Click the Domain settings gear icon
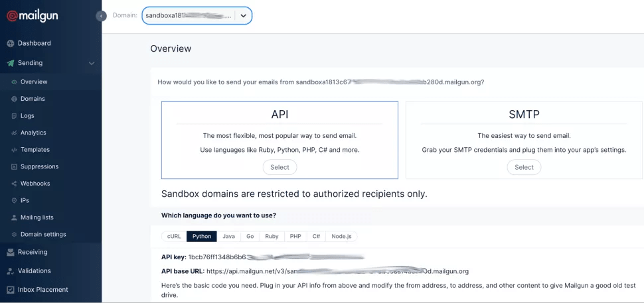Screen dimensions: 644x303 tap(14, 235)
